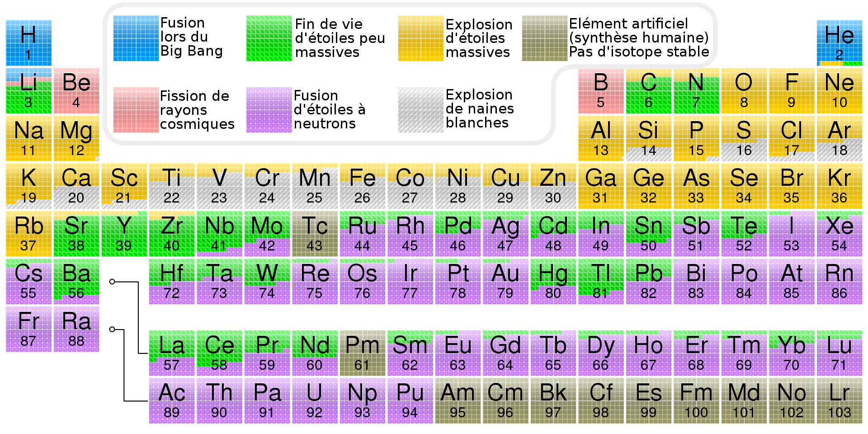Viewport: 868px width, 434px height.
Task: Pick the gold yellow legend swatch
Action: tap(420, 38)
